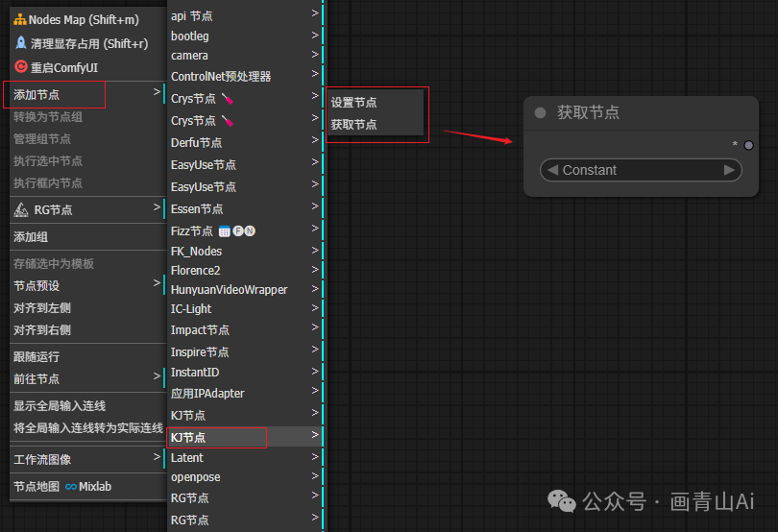This screenshot has height=532, width=778.
Task: Click the Nodes Map (Shift+m) label
Action: click(x=84, y=20)
